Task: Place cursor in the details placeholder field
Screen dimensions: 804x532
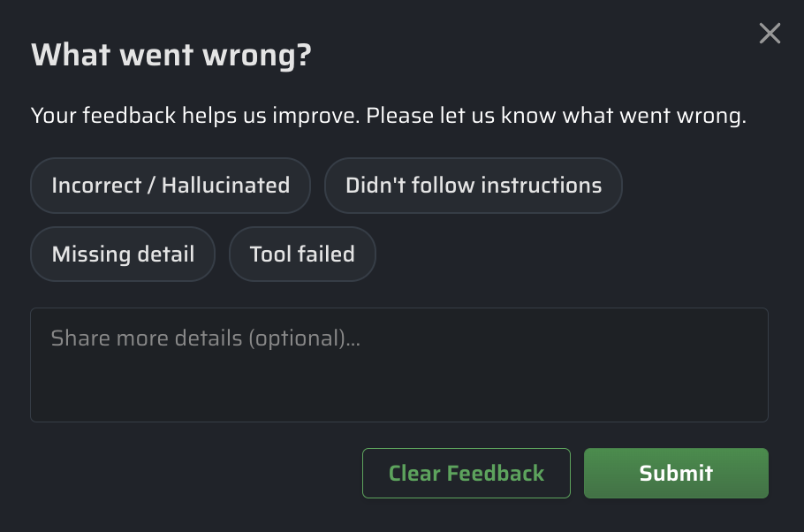Action: coord(398,365)
